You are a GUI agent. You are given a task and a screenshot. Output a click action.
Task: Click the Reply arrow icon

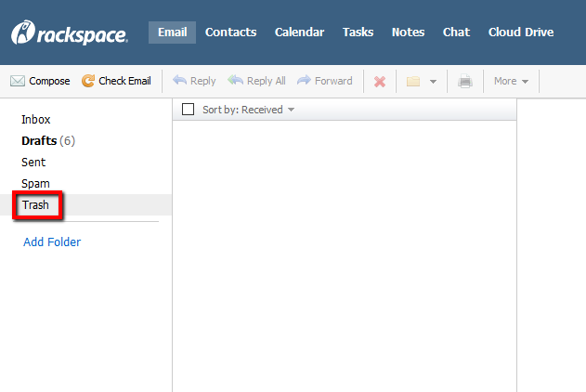click(180, 80)
